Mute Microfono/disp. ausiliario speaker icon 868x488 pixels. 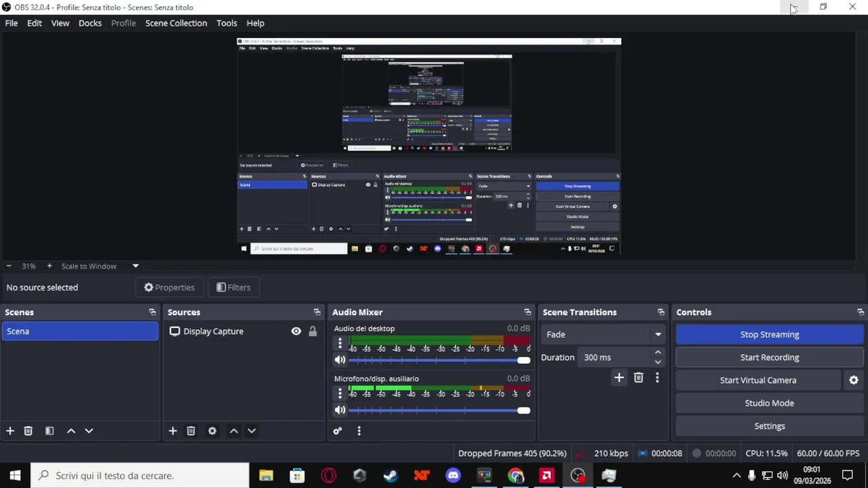(x=340, y=410)
